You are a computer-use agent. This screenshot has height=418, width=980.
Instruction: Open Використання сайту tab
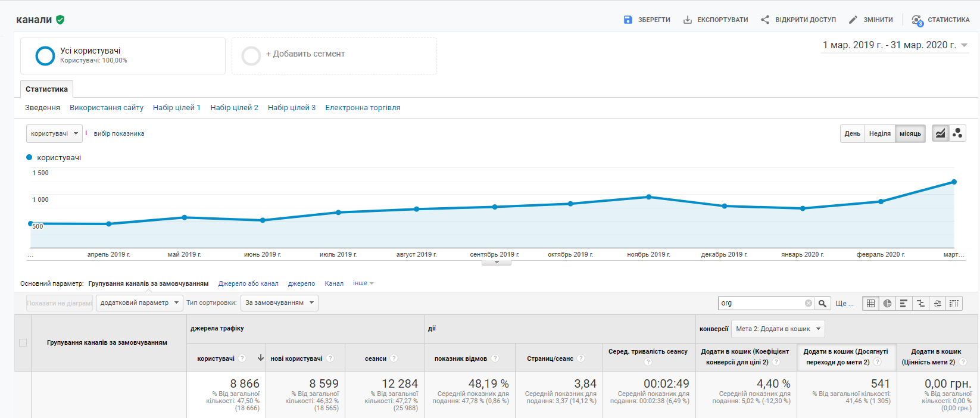pyautogui.click(x=107, y=108)
